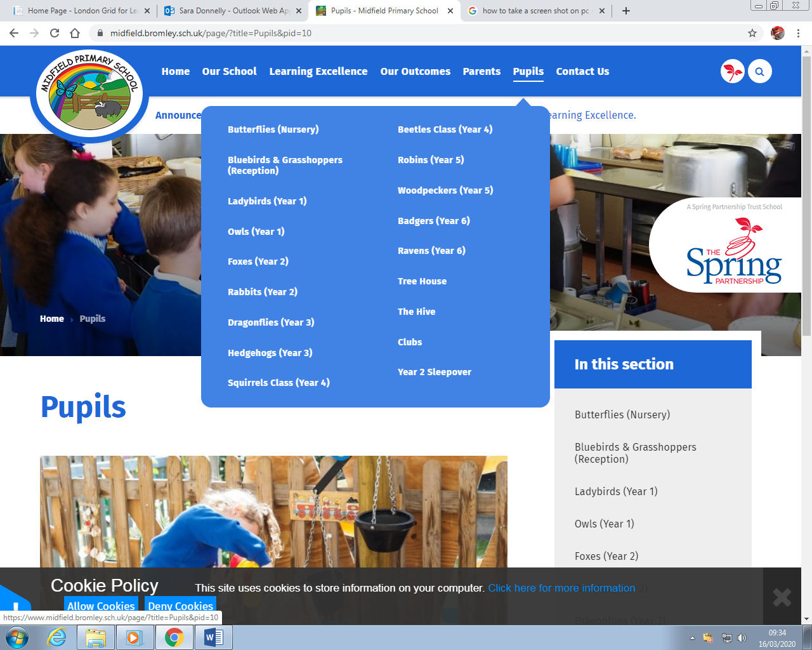Open browser home page icon
Image resolution: width=812 pixels, height=650 pixels.
click(x=75, y=33)
